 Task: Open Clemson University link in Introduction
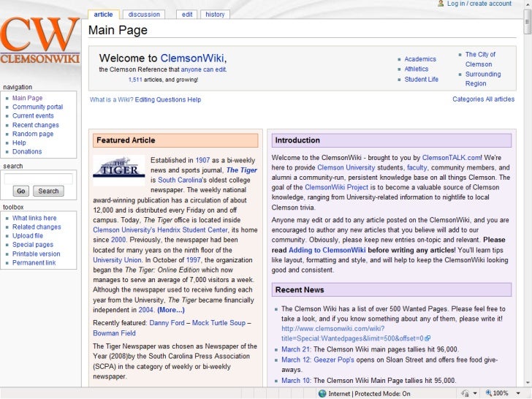click(x=346, y=167)
